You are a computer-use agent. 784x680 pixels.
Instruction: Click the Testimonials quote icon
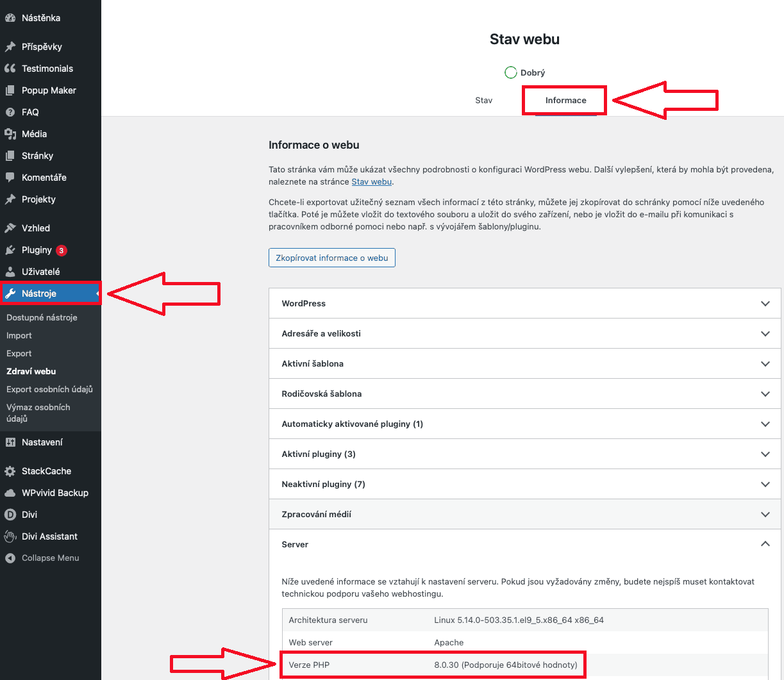point(10,69)
